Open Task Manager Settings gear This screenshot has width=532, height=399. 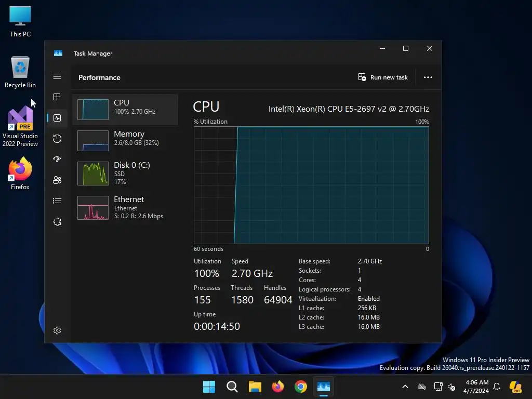[57, 330]
